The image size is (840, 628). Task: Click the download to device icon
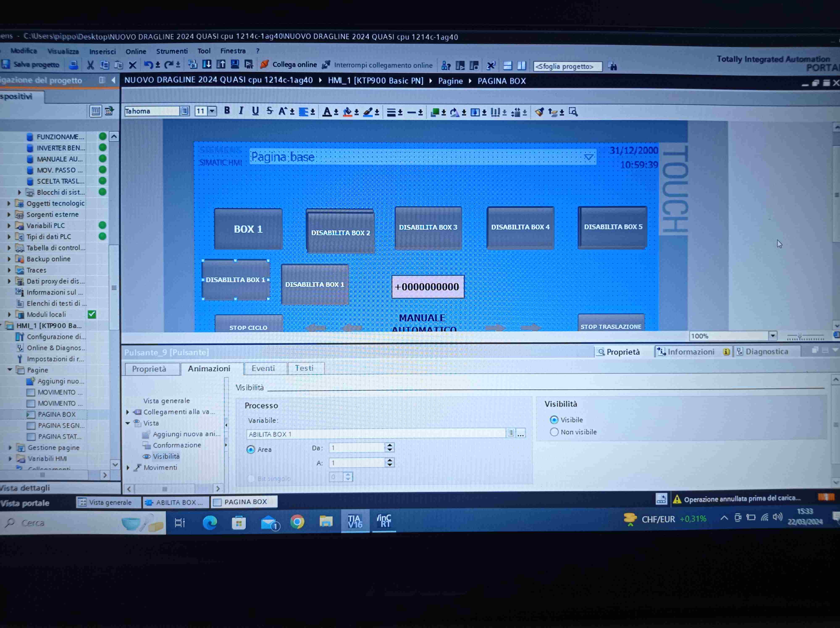click(207, 64)
